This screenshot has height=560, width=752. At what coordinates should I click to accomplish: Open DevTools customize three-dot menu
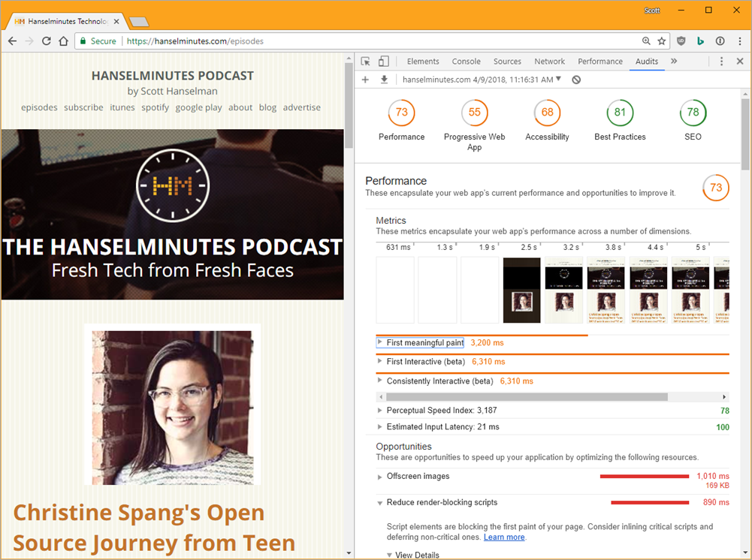click(x=721, y=62)
